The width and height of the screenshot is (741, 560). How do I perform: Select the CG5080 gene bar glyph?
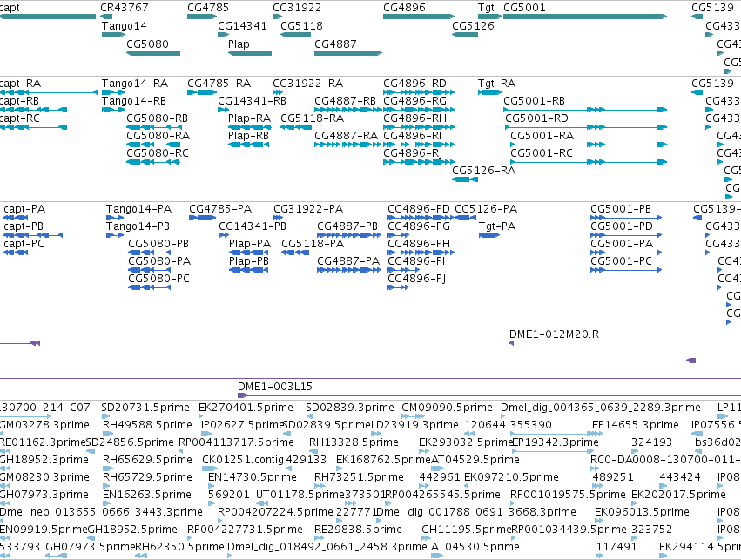[153, 53]
